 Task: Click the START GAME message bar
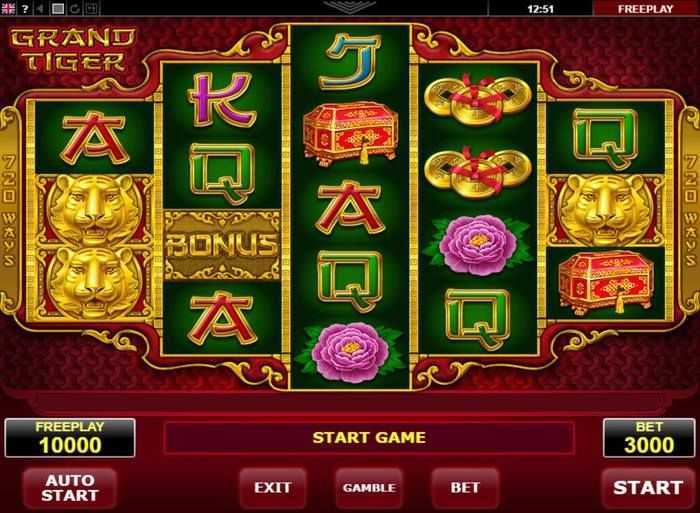(369, 438)
